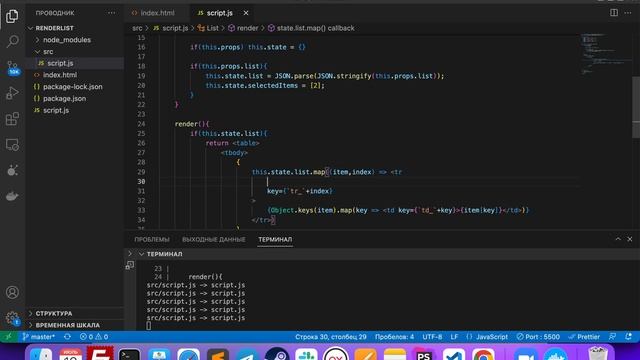The width and height of the screenshot is (640, 360).
Task: Open package-lock.json in the explorer
Action: click(73, 87)
